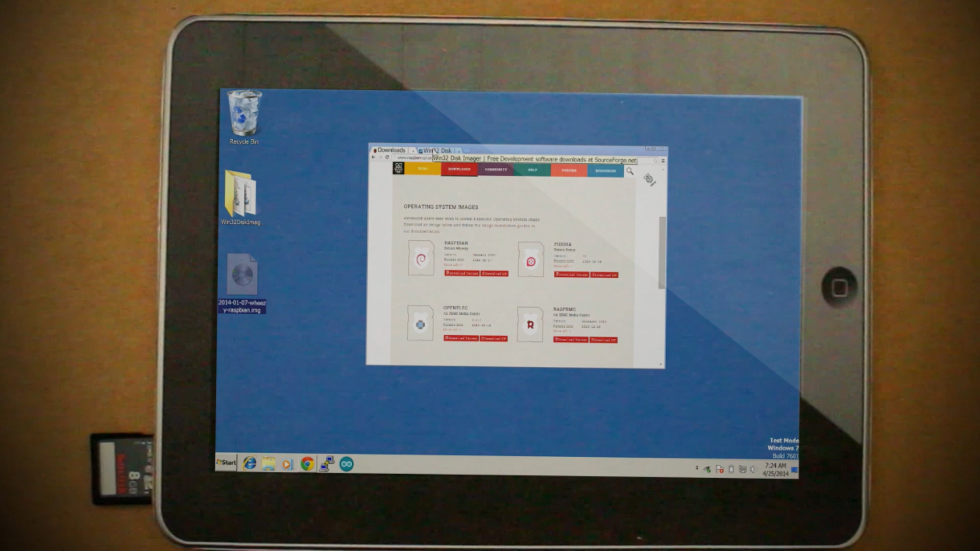Click the Pidora SD card image thumbnail
Image resolution: width=980 pixels, height=551 pixels.
point(531,260)
